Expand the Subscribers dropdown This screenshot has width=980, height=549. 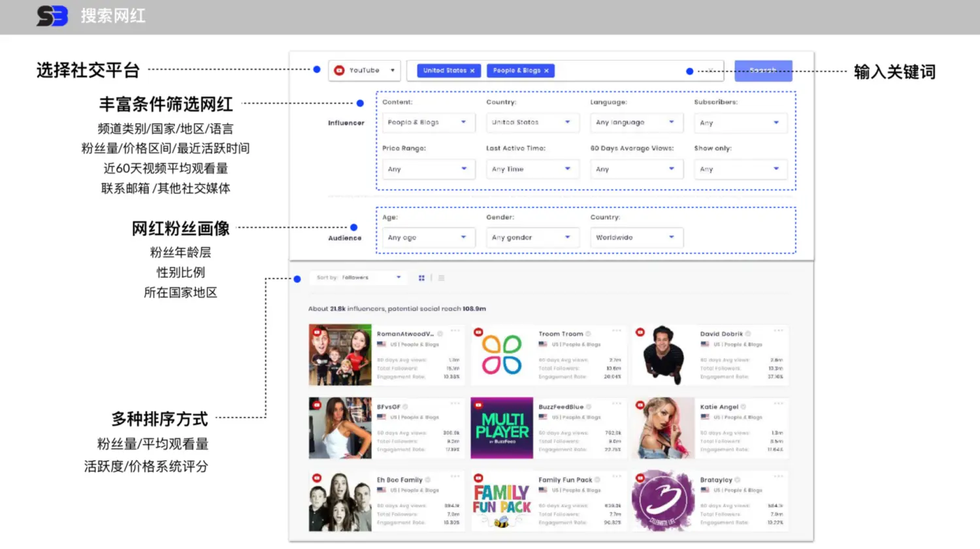[x=740, y=122]
